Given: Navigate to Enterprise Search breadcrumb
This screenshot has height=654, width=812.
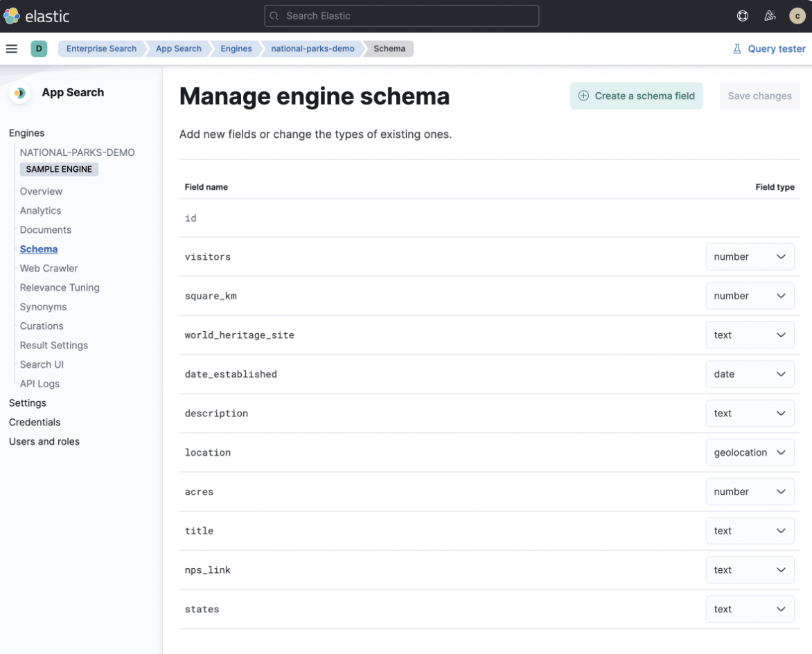Looking at the screenshot, I should (101, 48).
